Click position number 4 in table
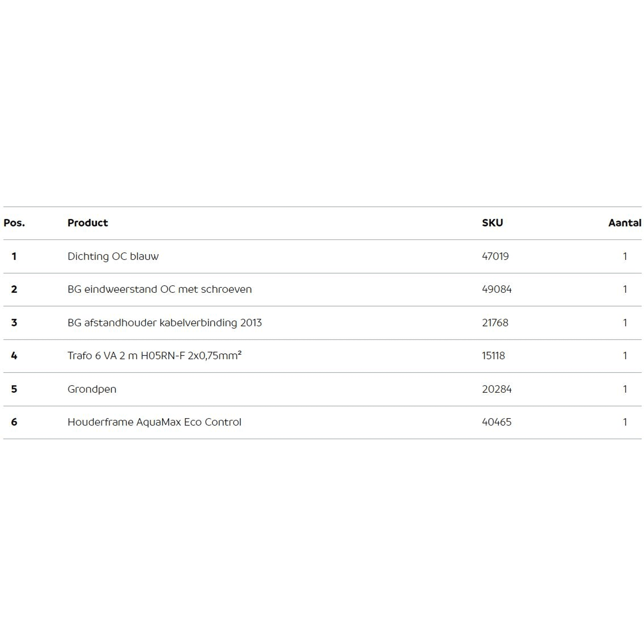Viewport: 644px width, 644px height. [14, 356]
